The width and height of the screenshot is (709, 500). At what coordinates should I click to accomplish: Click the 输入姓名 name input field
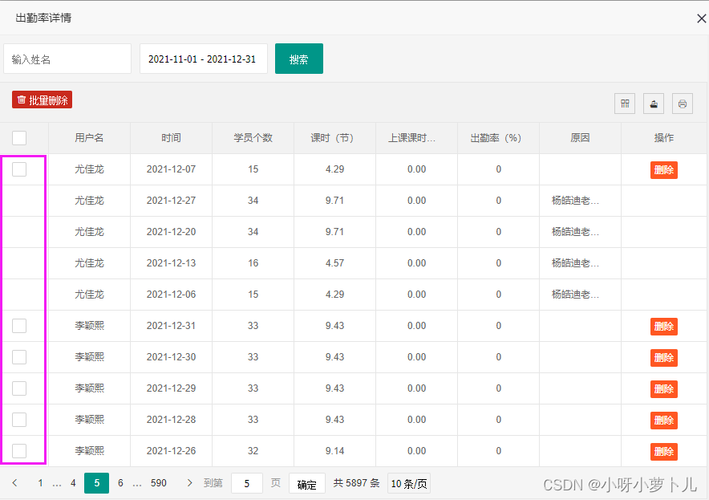tap(67, 59)
